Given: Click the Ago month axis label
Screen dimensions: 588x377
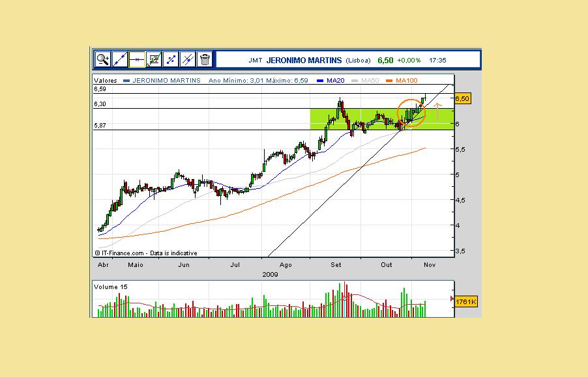Looking at the screenshot, I should [x=286, y=265].
